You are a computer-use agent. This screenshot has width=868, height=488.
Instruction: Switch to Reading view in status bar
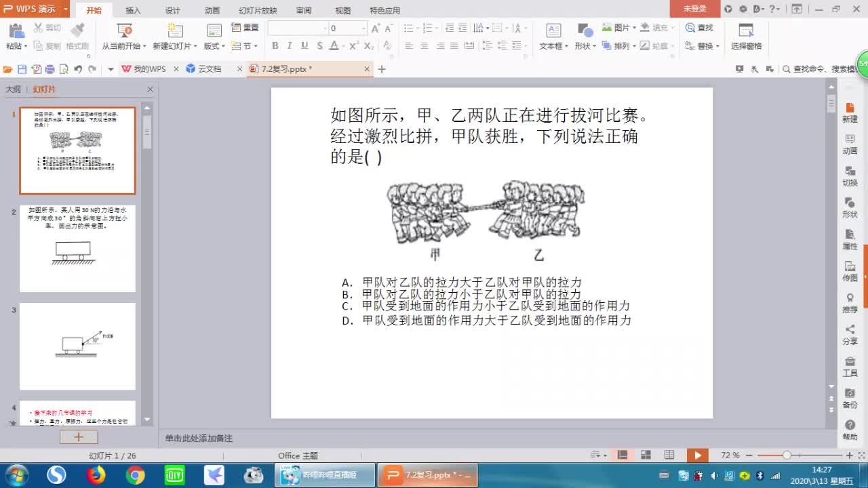[x=669, y=455]
